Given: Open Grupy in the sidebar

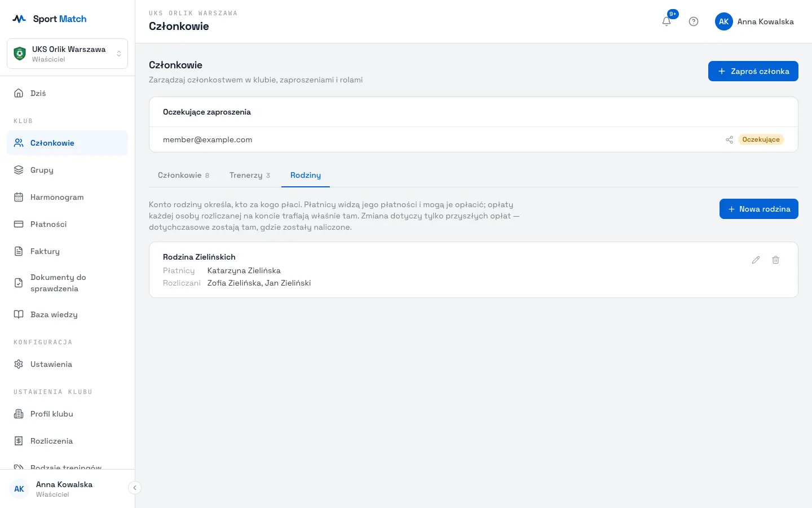Looking at the screenshot, I should pyautogui.click(x=67, y=170).
